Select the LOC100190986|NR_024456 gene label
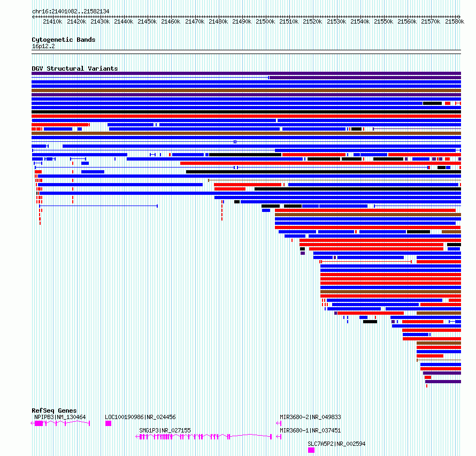Viewport: 476px width, 456px height. 140,417
